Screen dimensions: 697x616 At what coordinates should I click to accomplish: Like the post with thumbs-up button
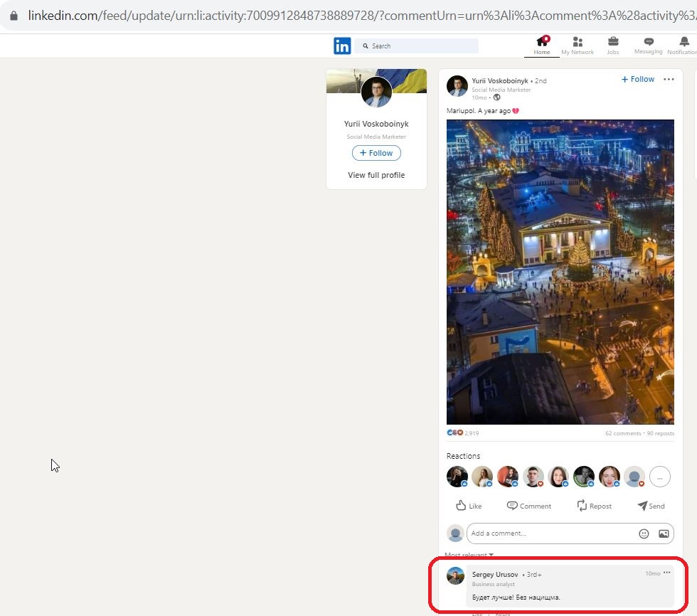(x=469, y=506)
